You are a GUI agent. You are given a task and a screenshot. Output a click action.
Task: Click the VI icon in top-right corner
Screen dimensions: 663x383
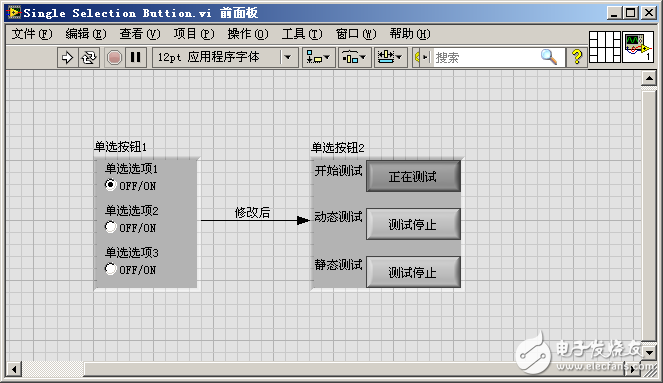(x=637, y=47)
